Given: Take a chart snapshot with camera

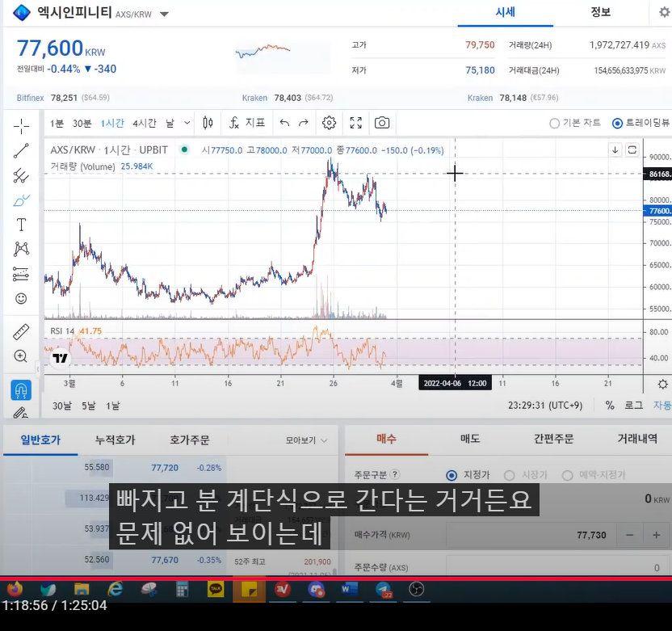Looking at the screenshot, I should tap(382, 123).
